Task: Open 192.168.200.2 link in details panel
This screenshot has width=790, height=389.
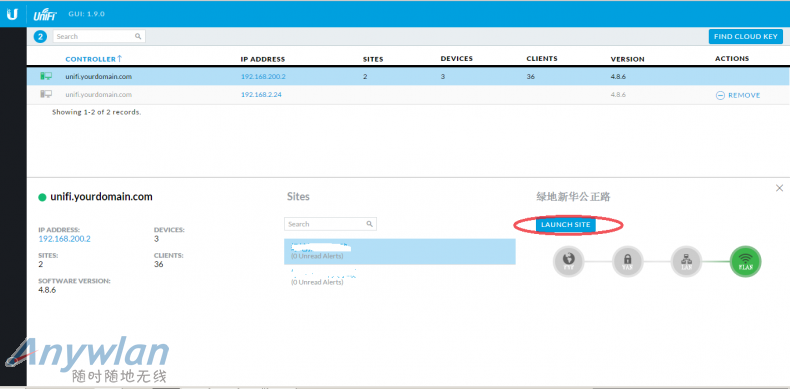Action: tap(64, 239)
